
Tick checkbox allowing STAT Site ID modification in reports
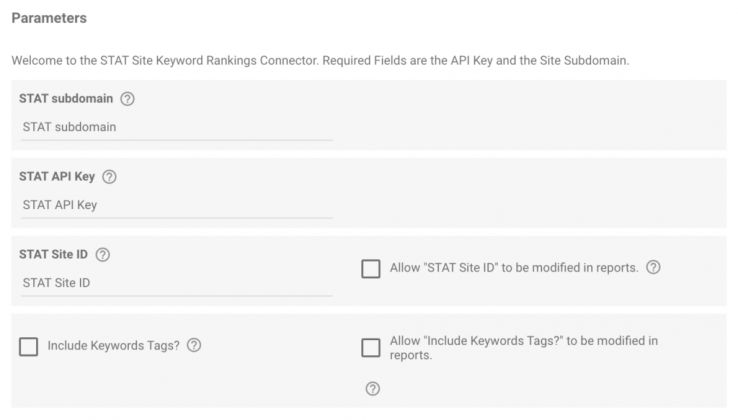tap(371, 269)
